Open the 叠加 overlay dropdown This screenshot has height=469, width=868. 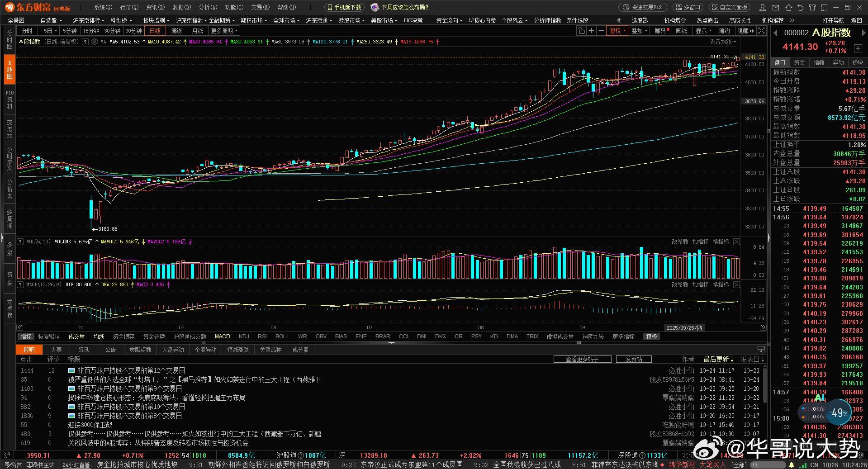[x=640, y=31]
